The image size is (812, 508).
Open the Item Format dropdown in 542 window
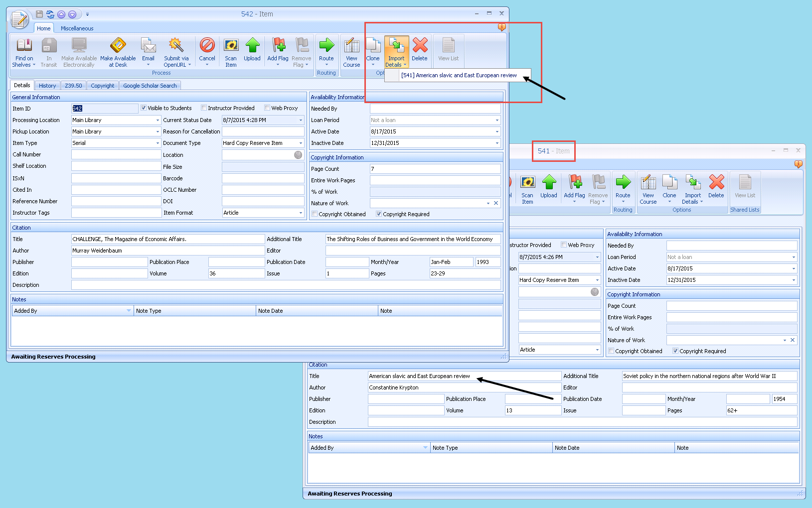coord(301,213)
